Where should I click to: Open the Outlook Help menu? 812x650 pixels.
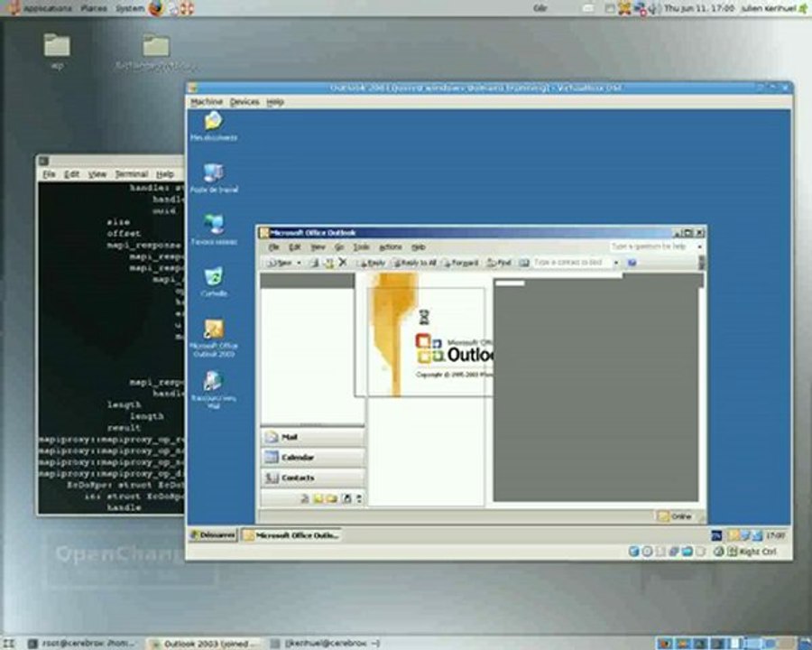pyautogui.click(x=419, y=247)
